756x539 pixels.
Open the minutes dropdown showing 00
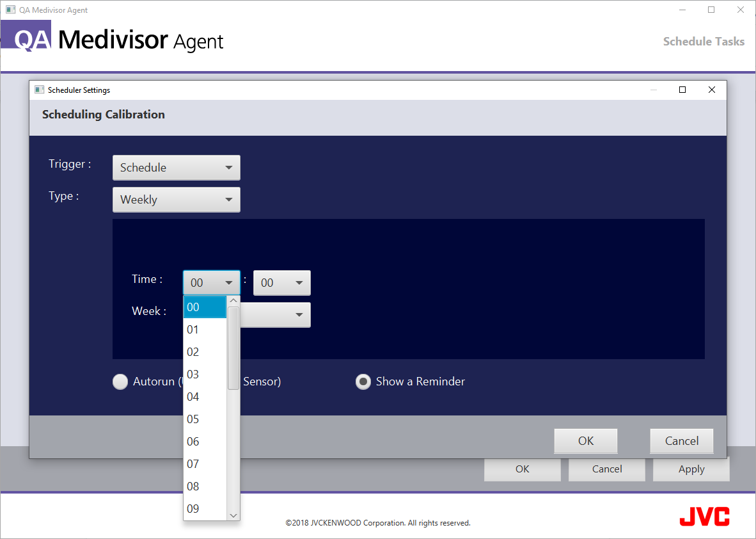click(282, 283)
